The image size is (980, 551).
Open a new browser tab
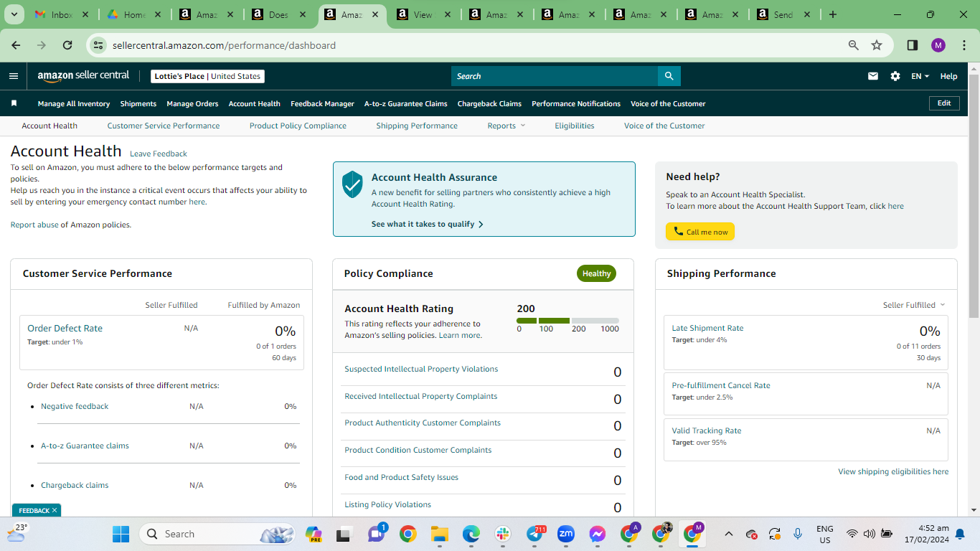pyautogui.click(x=833, y=14)
